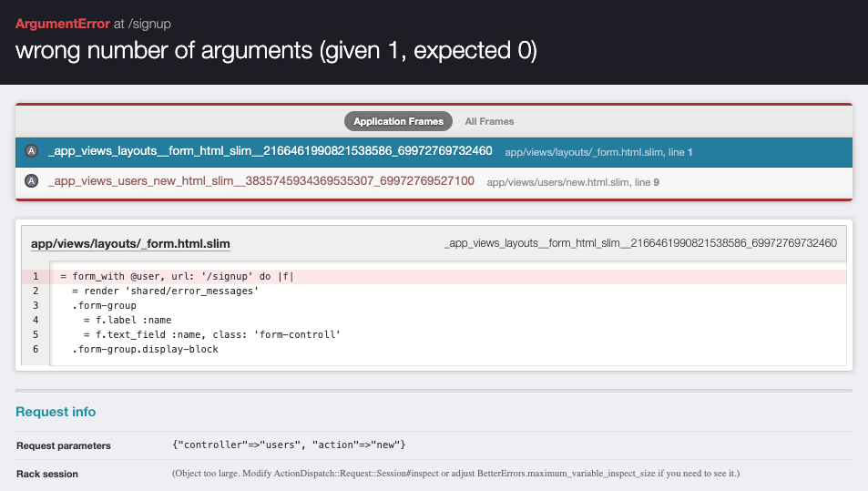Click the Request parameters value text
The height and width of the screenshot is (491, 868).
(288, 445)
